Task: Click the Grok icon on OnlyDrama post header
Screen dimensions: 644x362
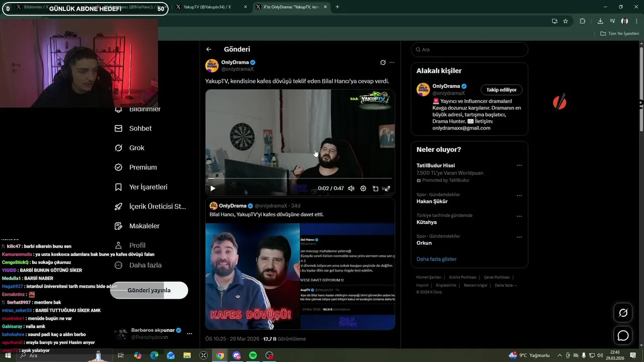Action: tap(383, 63)
